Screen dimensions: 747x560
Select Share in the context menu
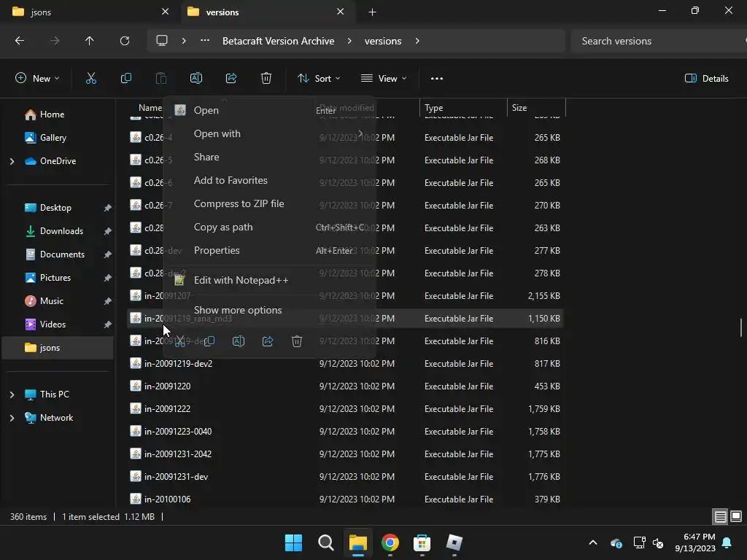269,157
